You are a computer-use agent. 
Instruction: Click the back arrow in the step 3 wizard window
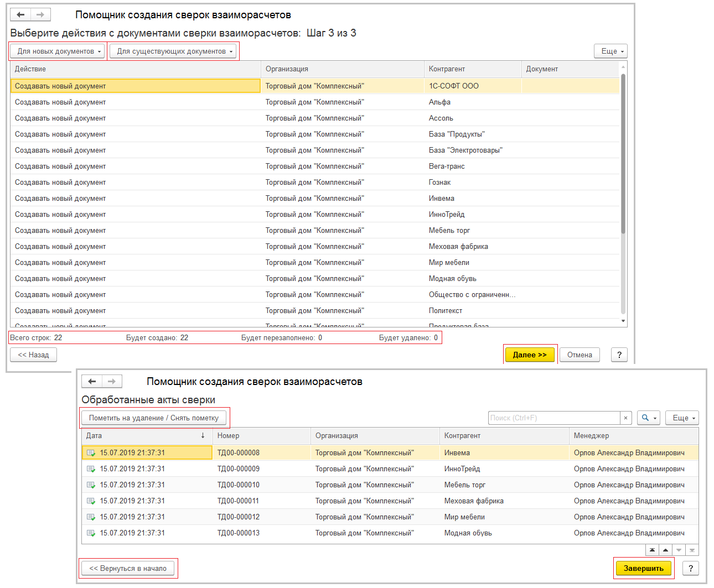pos(20,15)
